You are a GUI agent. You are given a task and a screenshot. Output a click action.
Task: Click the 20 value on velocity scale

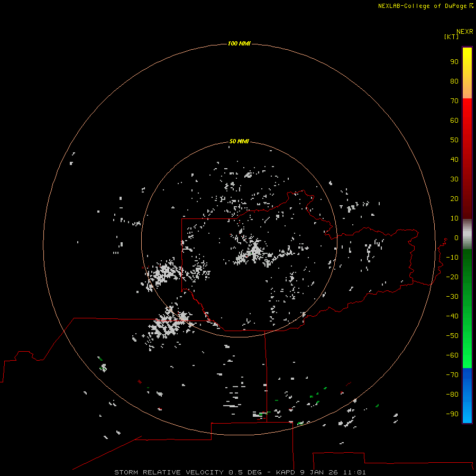click(454, 199)
